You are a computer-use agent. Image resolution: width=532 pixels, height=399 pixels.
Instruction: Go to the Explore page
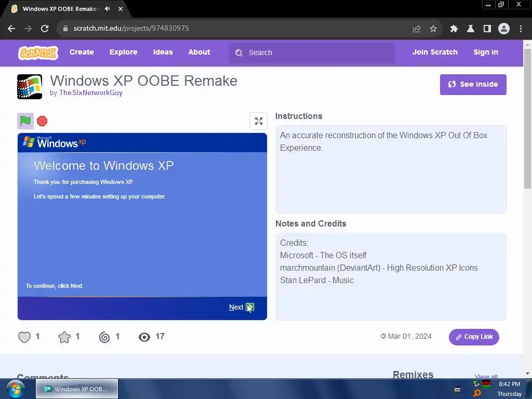tap(124, 52)
